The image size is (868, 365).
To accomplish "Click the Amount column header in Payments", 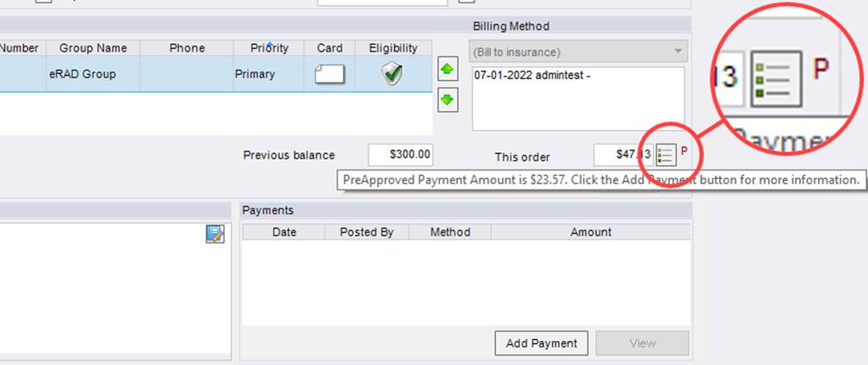I will tap(591, 232).
